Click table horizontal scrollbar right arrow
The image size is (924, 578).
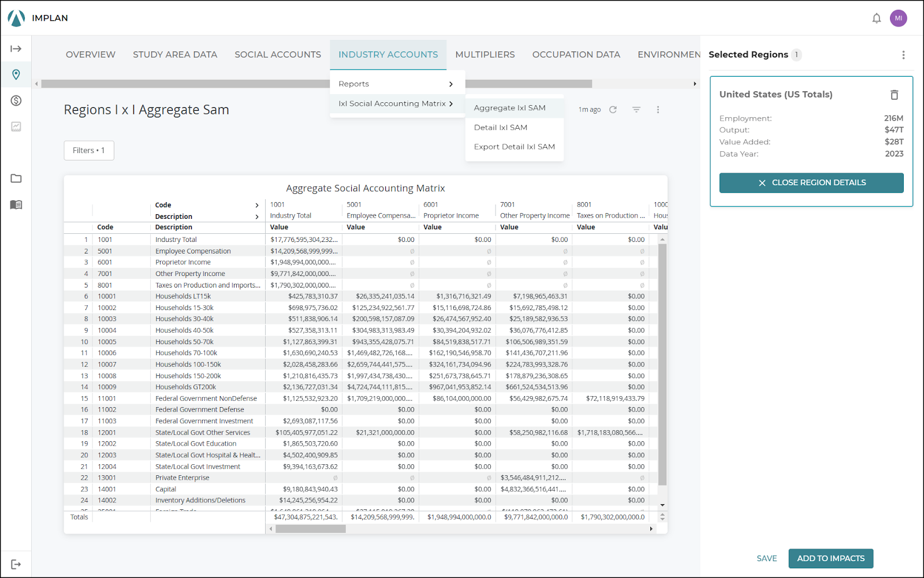(651, 529)
